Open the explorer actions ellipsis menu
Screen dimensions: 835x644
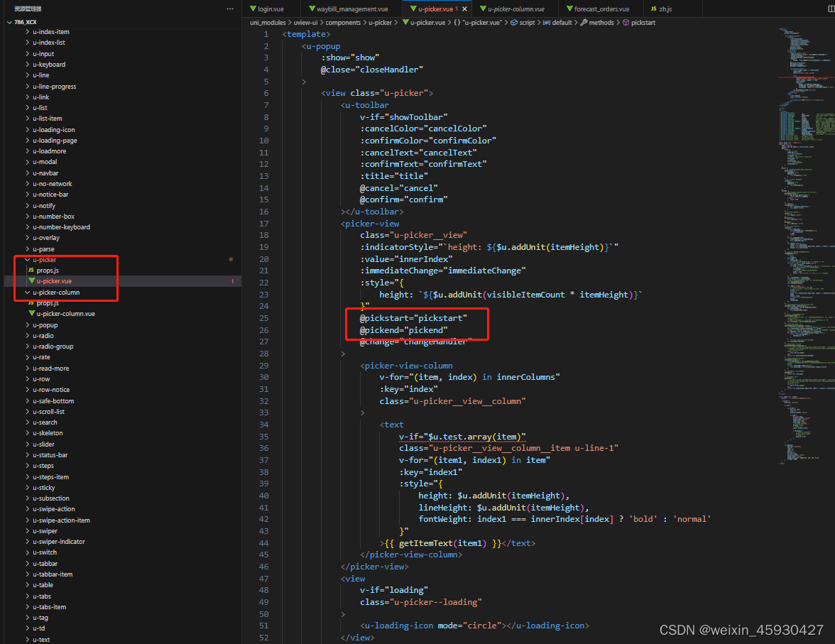pos(229,8)
